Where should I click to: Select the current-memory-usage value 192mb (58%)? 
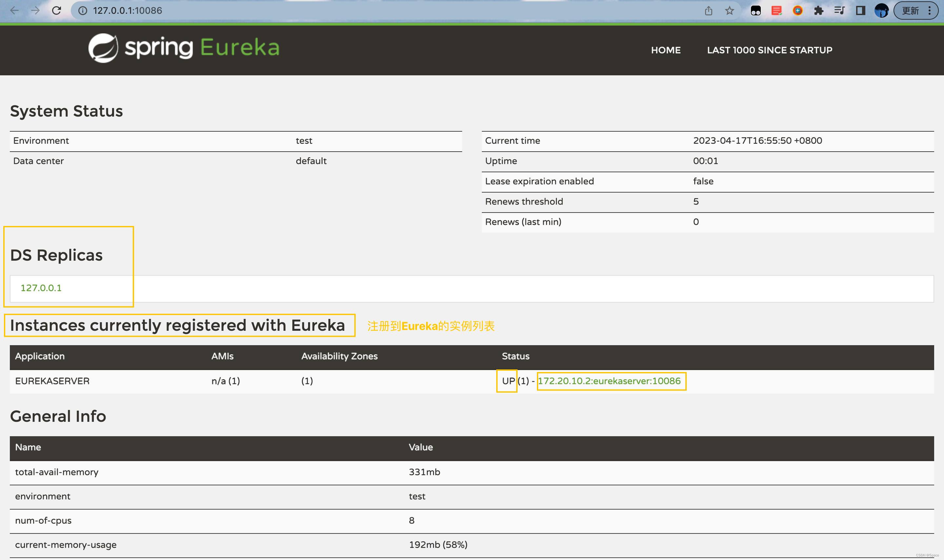point(438,545)
